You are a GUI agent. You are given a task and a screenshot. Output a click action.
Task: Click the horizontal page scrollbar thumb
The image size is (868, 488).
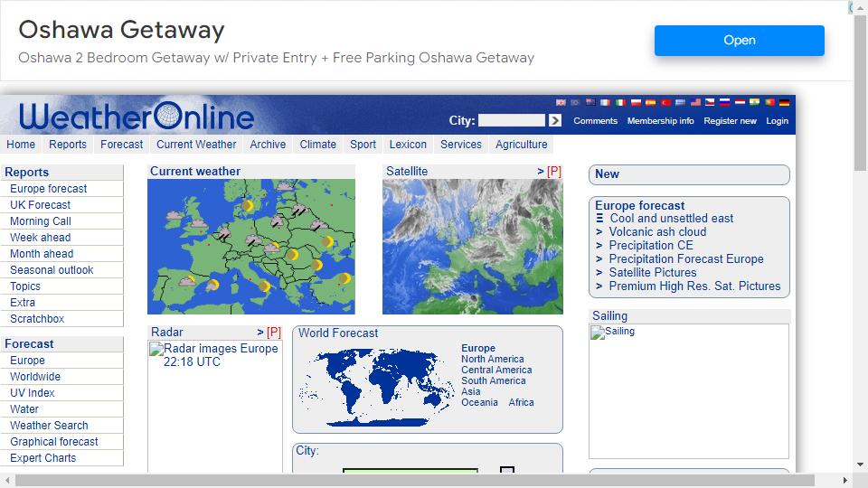tap(415, 480)
